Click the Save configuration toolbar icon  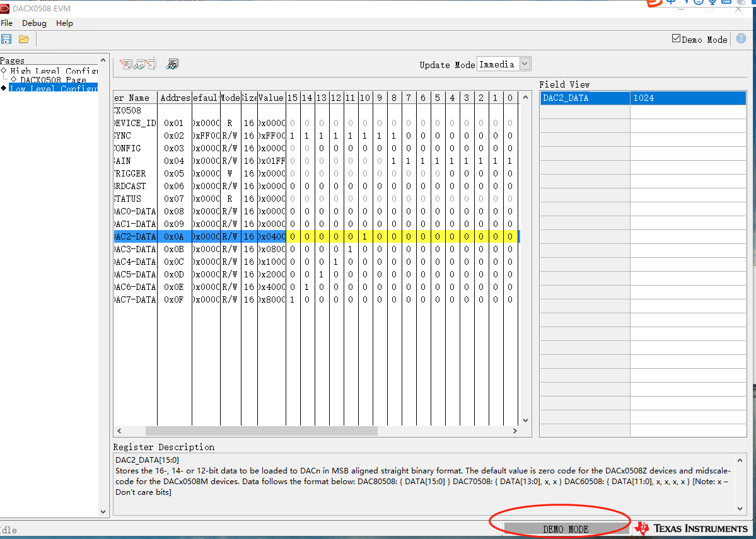(x=6, y=39)
